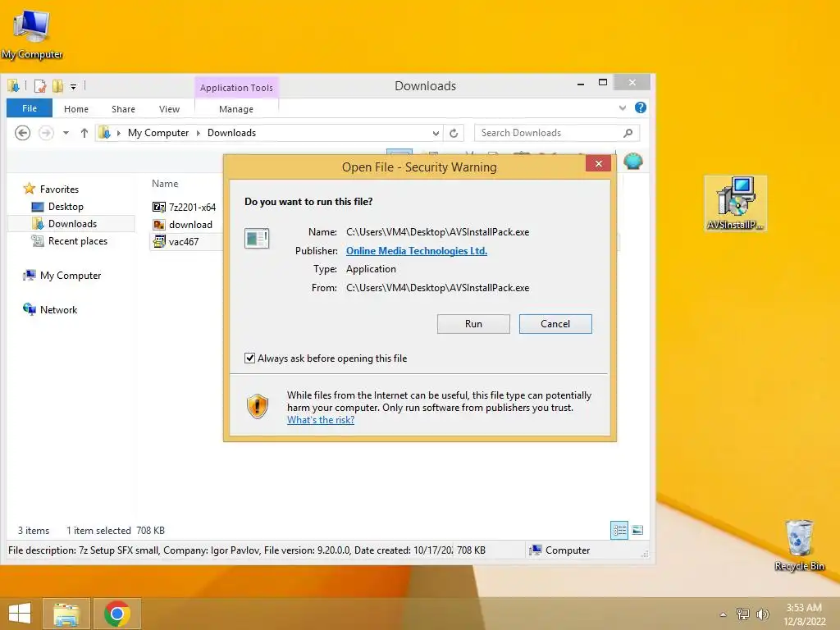This screenshot has width=840, height=630.
Task: Click the search magnifier icon
Action: click(628, 133)
